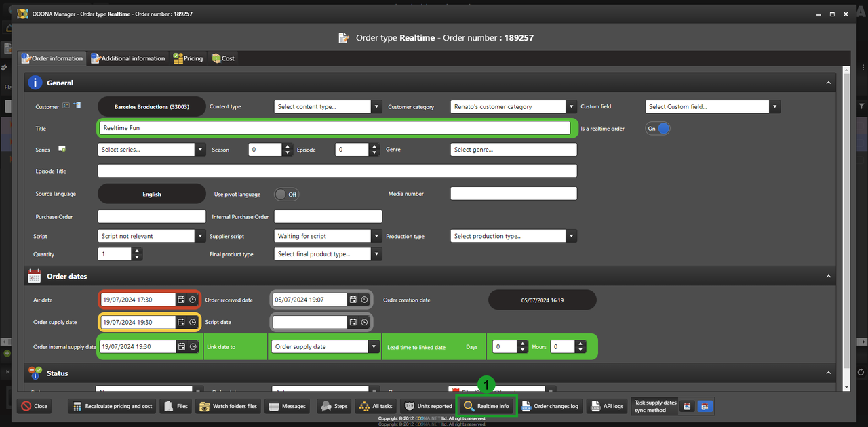Open clock picker for Order supply date
The image size is (868, 427).
click(193, 322)
